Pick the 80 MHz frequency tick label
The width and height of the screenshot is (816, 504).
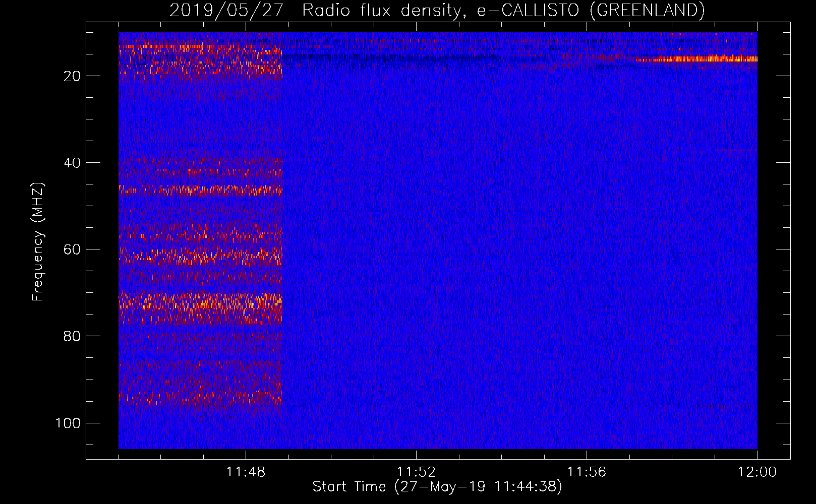point(73,336)
